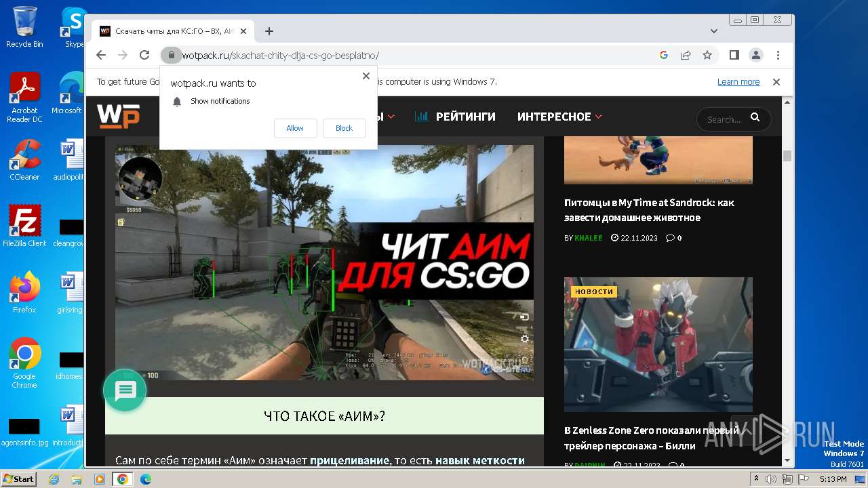Open FileZilla Client desktop icon

click(24, 226)
